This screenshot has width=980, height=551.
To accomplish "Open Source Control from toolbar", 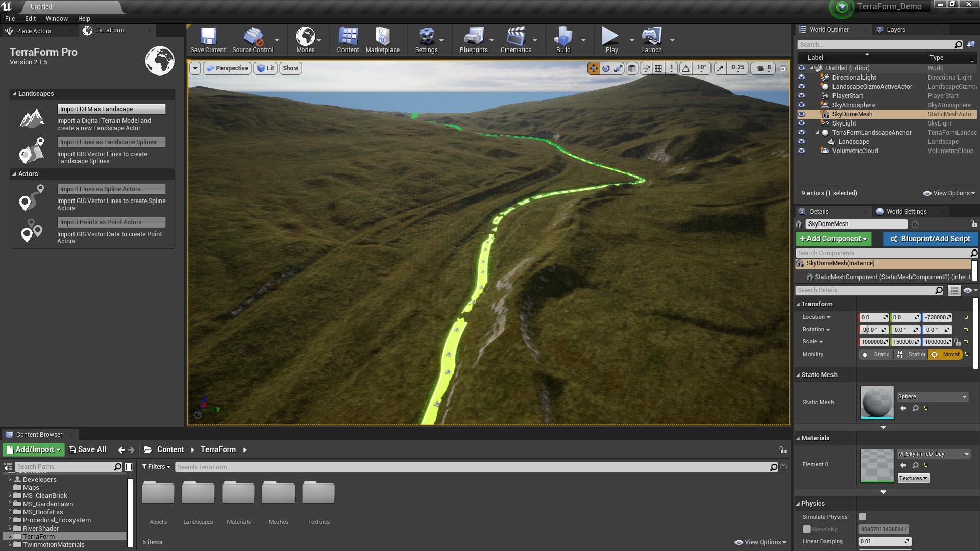I will [x=253, y=40].
